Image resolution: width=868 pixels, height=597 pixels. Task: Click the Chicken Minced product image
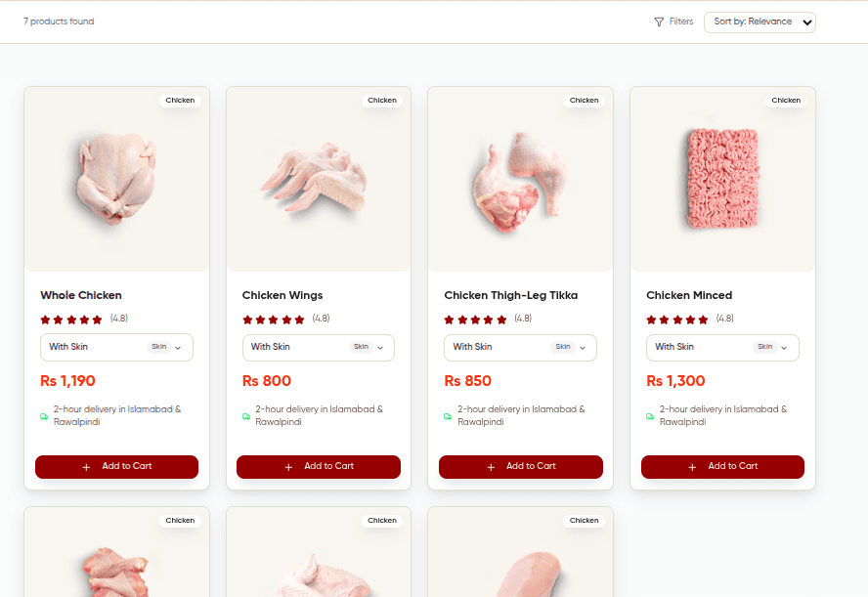click(x=722, y=179)
